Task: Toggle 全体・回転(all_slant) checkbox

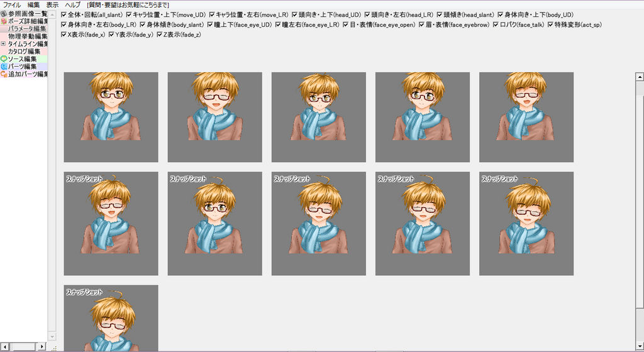Action: coord(64,14)
